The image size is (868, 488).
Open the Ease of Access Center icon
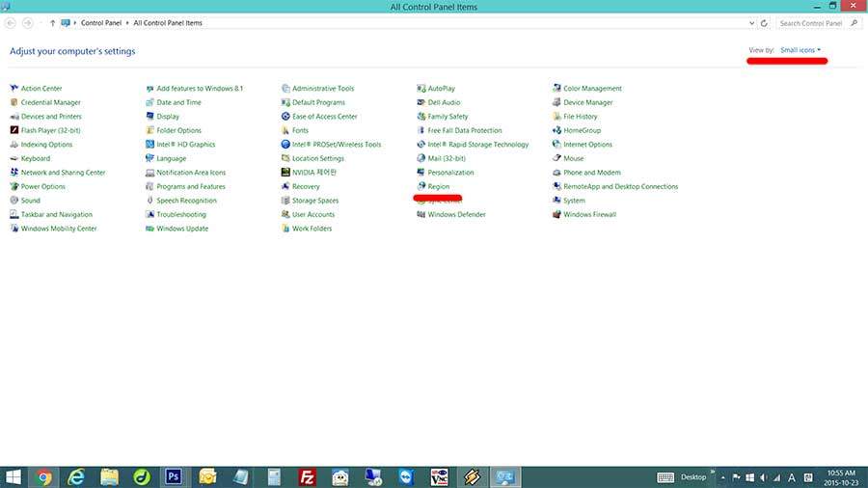(x=285, y=116)
